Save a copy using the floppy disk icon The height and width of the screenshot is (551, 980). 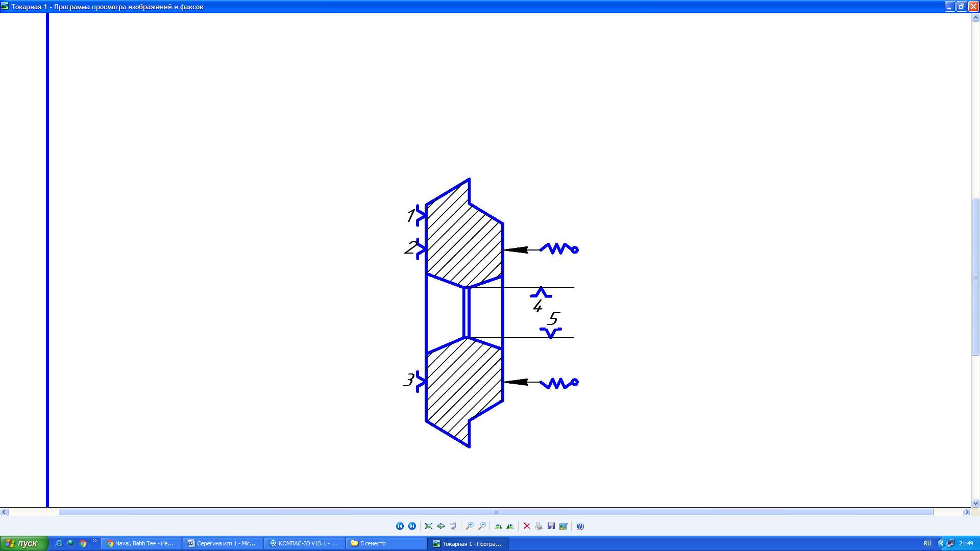pos(551,526)
